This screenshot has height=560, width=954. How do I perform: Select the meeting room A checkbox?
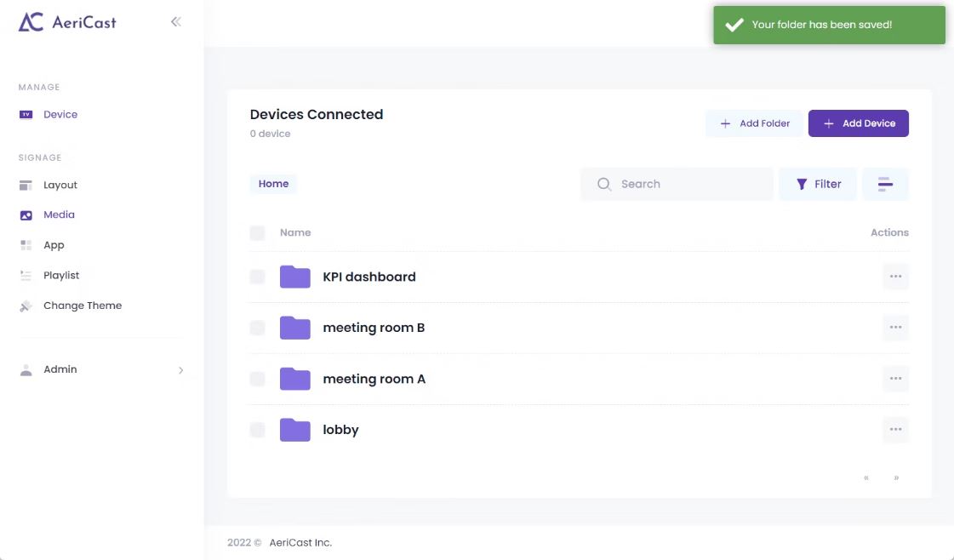[257, 379]
